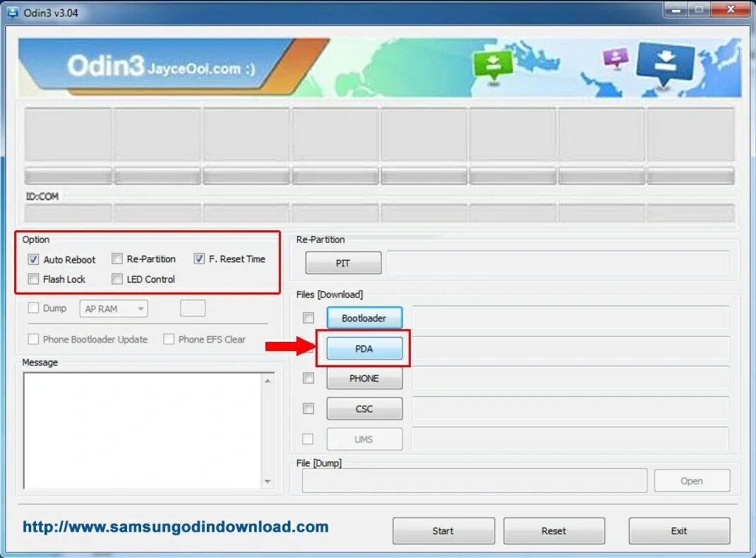Check the Bootloader file checkbox

point(308,318)
